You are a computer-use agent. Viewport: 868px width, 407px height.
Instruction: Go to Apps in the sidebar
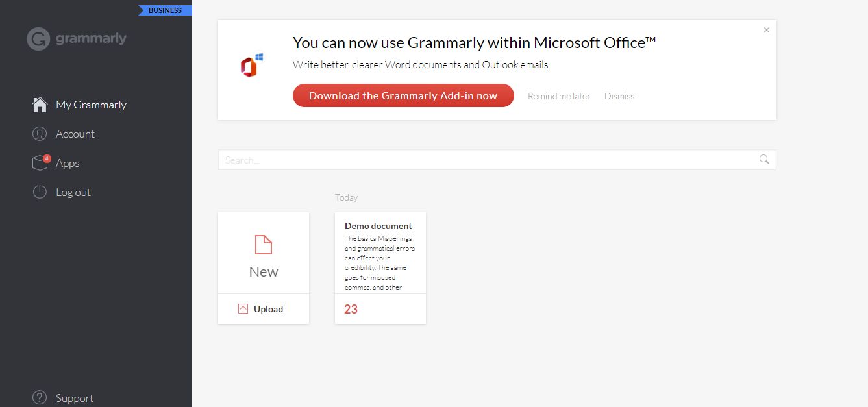[68, 163]
